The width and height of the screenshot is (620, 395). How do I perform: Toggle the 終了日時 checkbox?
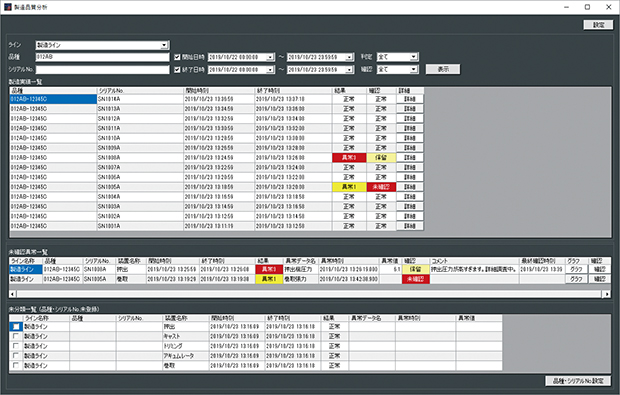point(177,70)
